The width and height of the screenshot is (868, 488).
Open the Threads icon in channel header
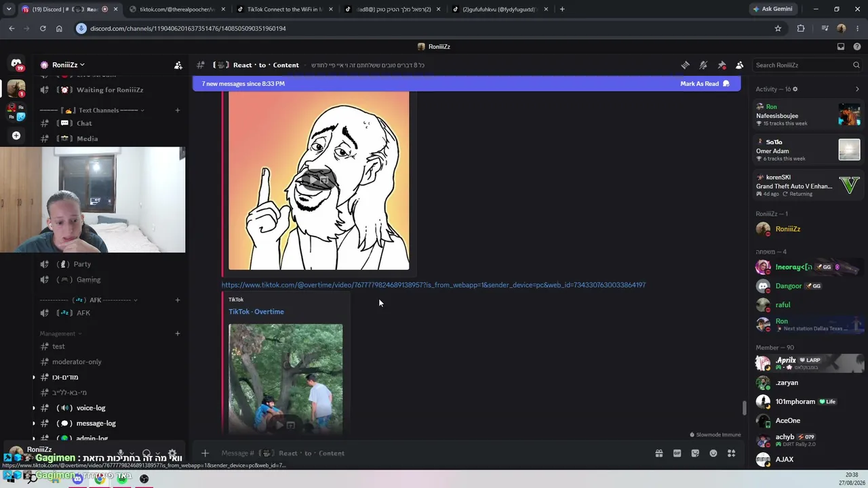point(685,65)
